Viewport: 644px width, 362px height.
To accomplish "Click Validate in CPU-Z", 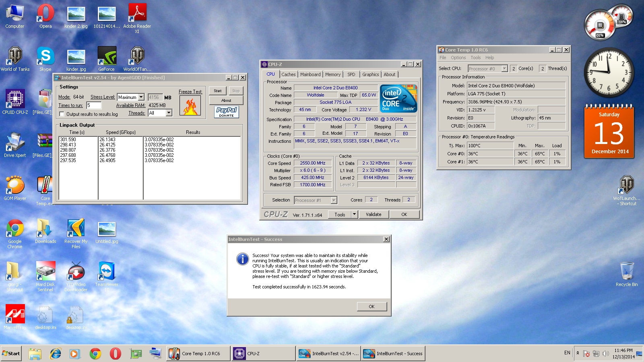I will 374,214.
